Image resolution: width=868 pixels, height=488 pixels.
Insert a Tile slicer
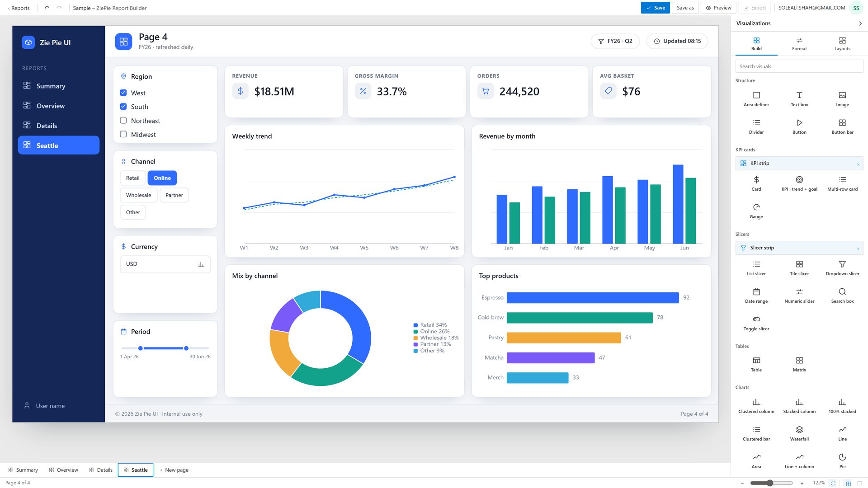799,268
